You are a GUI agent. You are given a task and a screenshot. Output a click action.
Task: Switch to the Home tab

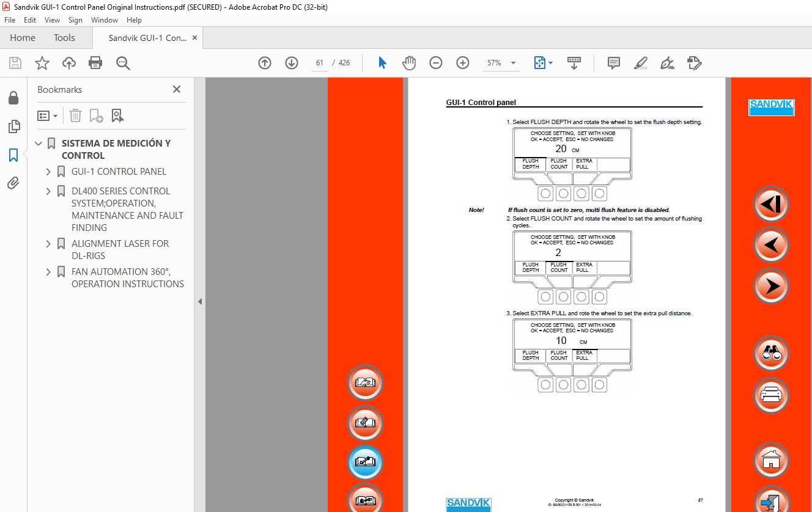click(23, 38)
